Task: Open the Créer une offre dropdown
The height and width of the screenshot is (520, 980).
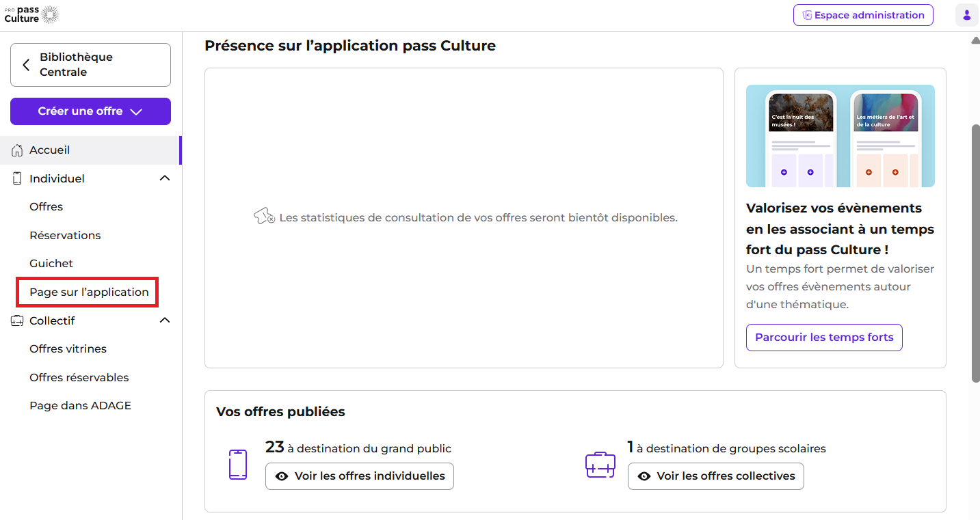Action: 90,111
